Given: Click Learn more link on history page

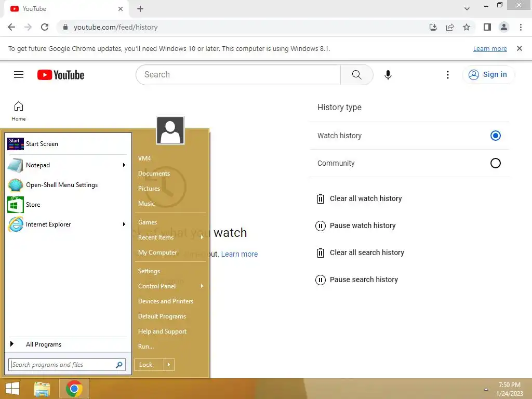Looking at the screenshot, I should (240, 254).
